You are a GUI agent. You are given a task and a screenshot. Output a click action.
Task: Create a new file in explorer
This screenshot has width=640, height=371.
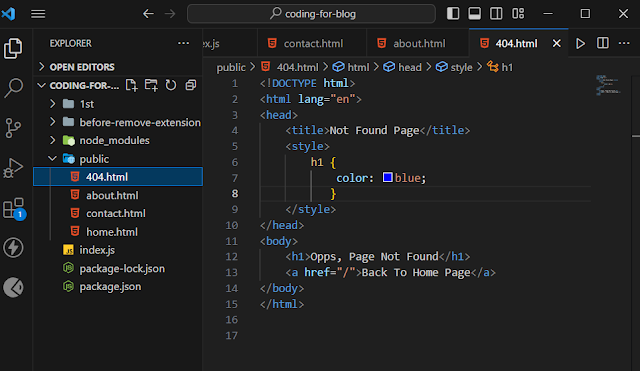click(131, 85)
